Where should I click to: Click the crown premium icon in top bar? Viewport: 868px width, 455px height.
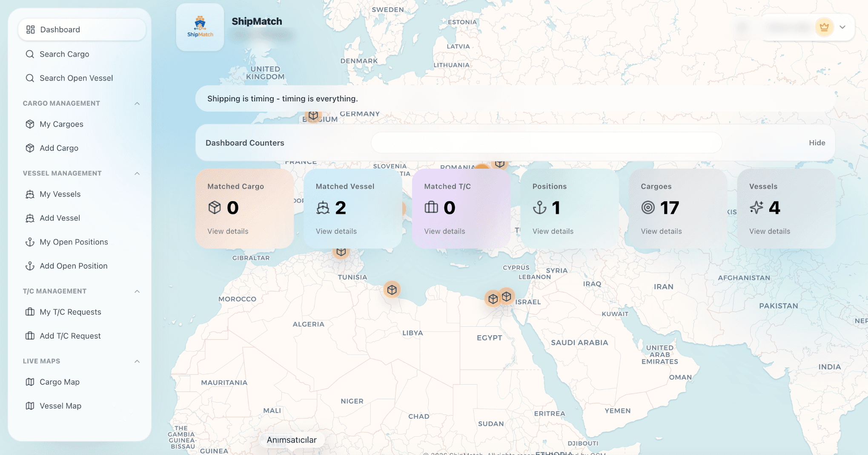825,27
